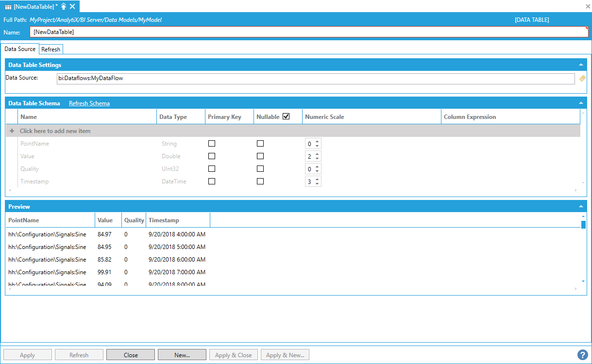This screenshot has width=592, height=364.
Task: Collapse the Preview section
Action: [x=580, y=206]
